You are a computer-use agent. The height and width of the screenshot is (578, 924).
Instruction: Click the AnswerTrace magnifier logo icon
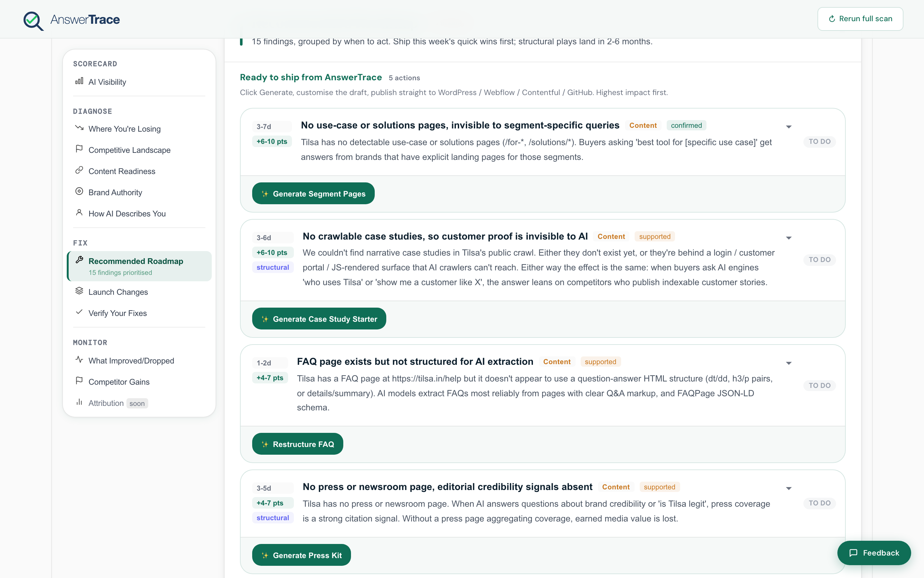(x=33, y=20)
